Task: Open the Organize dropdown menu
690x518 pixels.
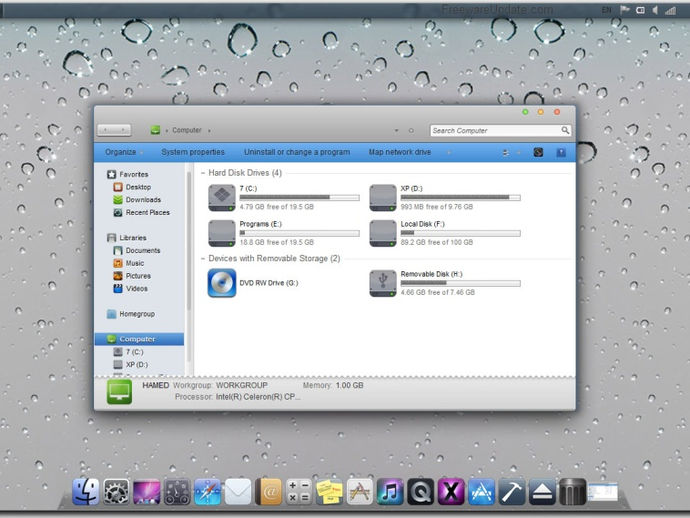Action: coord(124,152)
